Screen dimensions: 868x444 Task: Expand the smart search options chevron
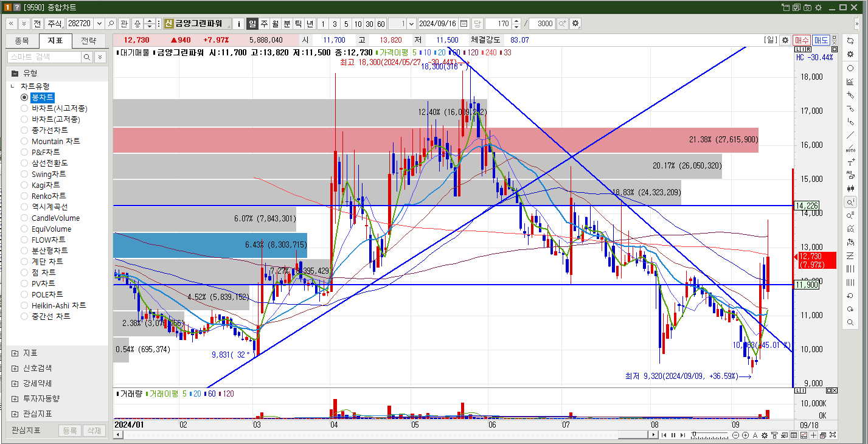point(100,57)
